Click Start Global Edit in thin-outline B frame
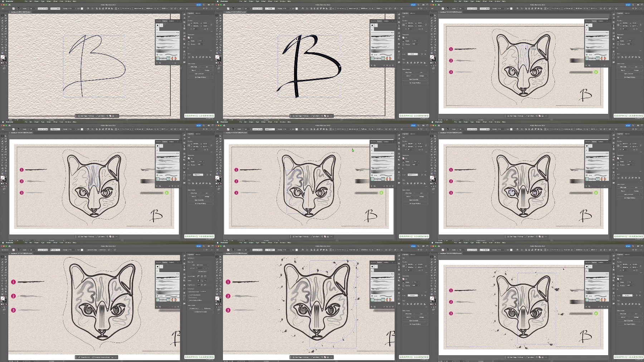Screen dimensions: 644x362 [x=199, y=74]
